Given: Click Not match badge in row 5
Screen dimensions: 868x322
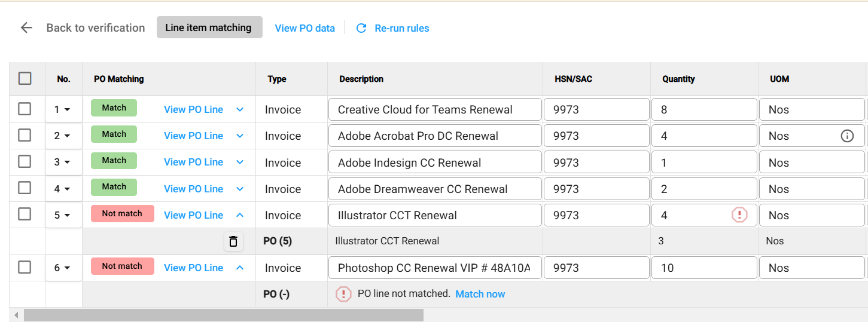Looking at the screenshot, I should pyautogui.click(x=122, y=213).
